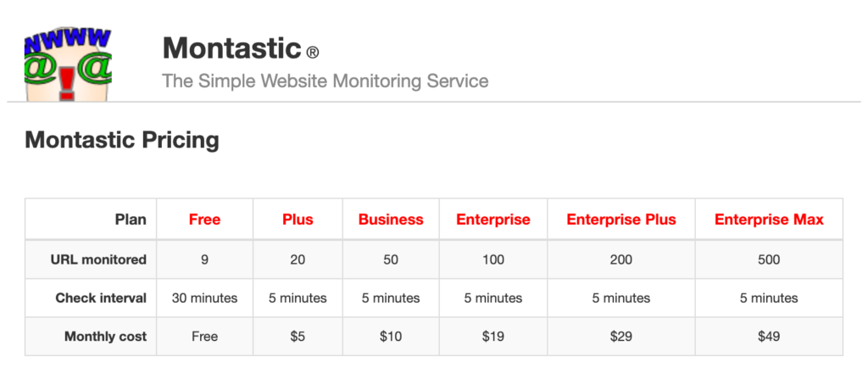This screenshot has height=384, width=868.
Task: Click the Montastic Pricing heading
Action: (x=122, y=140)
